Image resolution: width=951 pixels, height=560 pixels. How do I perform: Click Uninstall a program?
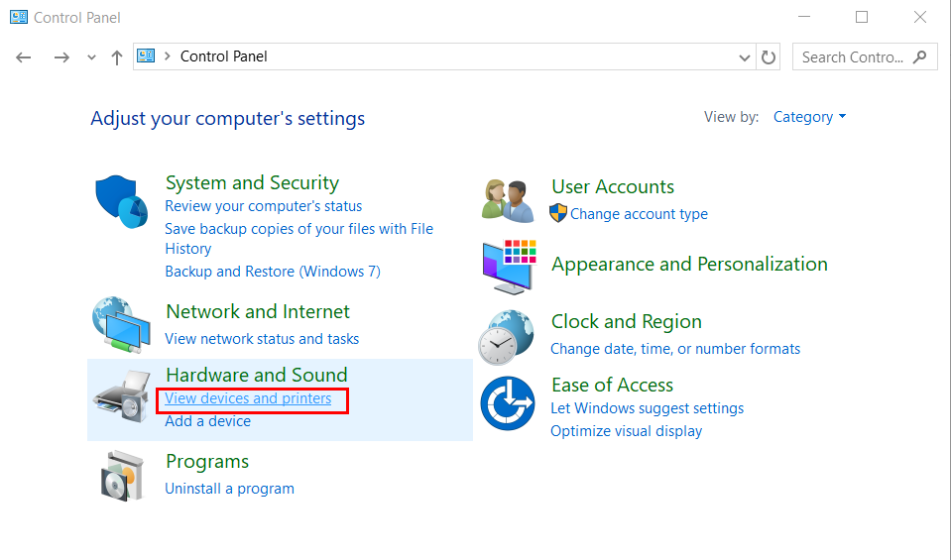point(229,489)
